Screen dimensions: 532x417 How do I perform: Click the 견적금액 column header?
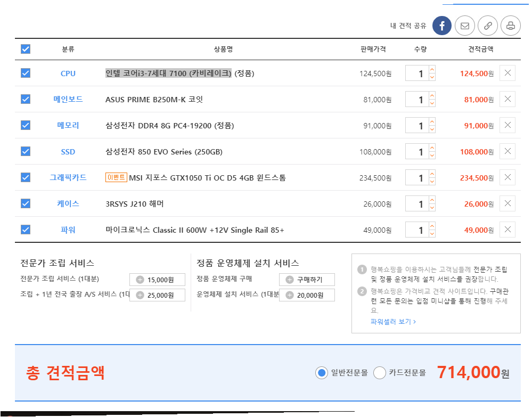tap(480, 49)
